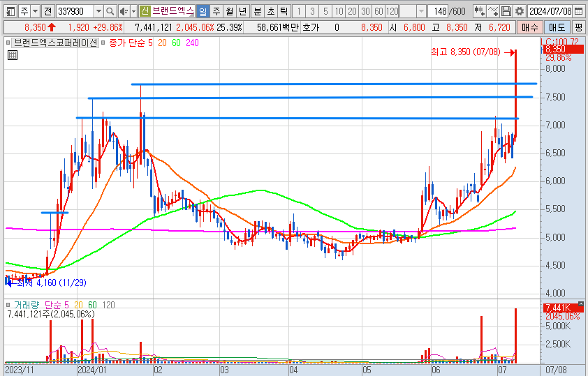Click the 주 market type field

click(24, 11)
